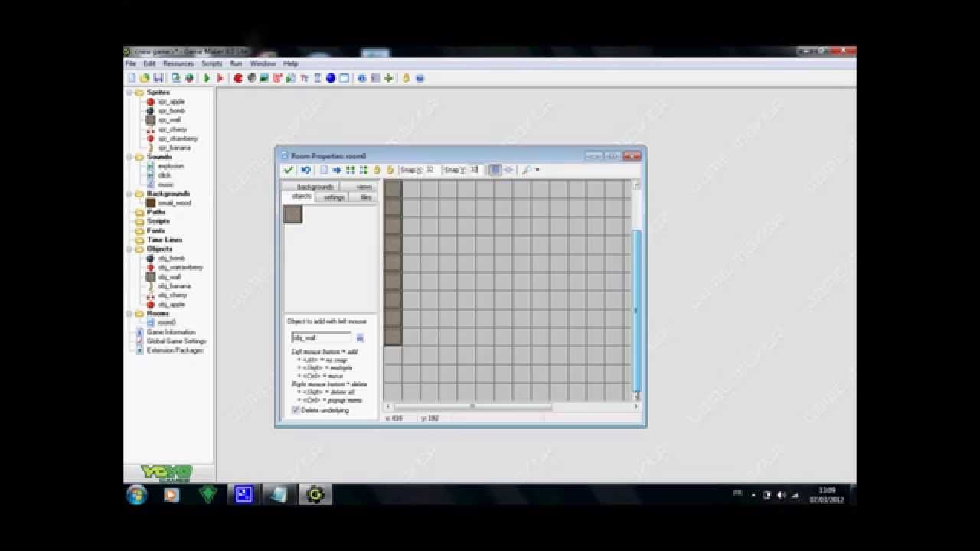Screen dimensions: 980x551
Task: Open Extension Packages in the resource tree
Action: [x=175, y=350]
